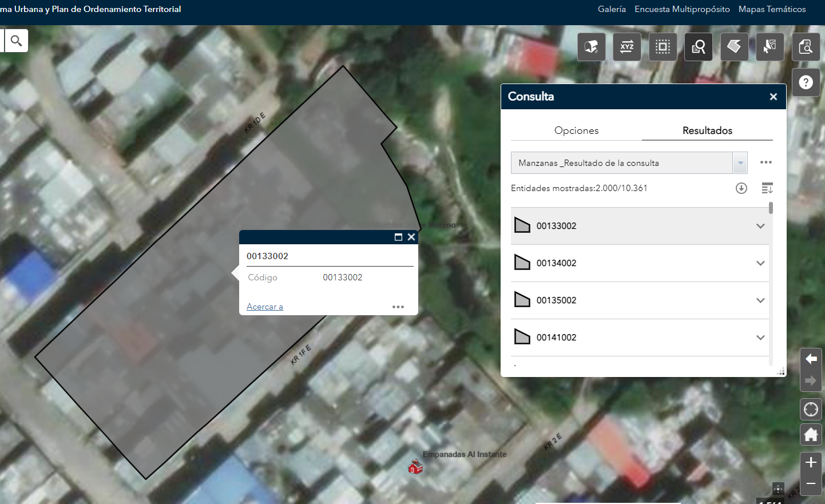Open the XYZ coordinate conversion tool
825x504 pixels.
pyautogui.click(x=626, y=47)
